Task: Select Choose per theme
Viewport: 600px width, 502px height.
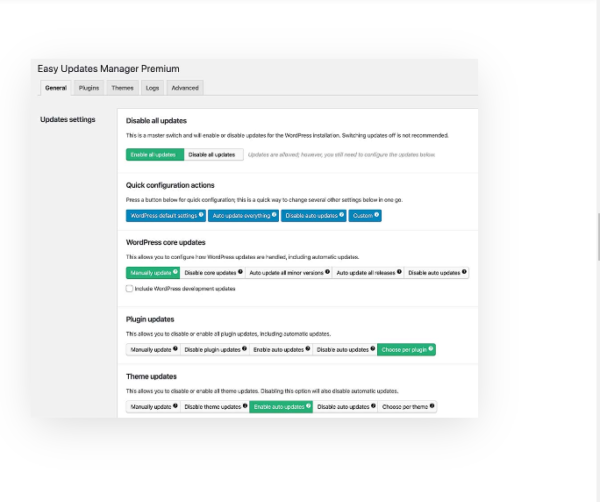Action: [x=408, y=407]
